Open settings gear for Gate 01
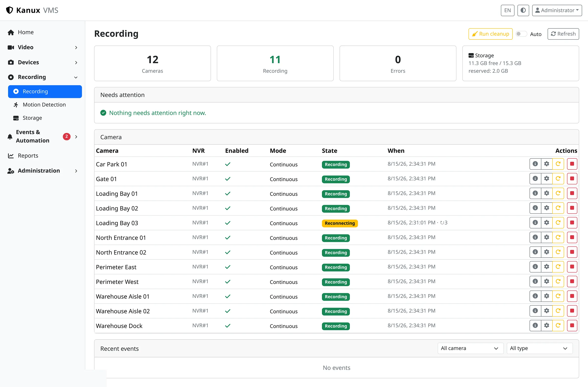 pos(547,179)
